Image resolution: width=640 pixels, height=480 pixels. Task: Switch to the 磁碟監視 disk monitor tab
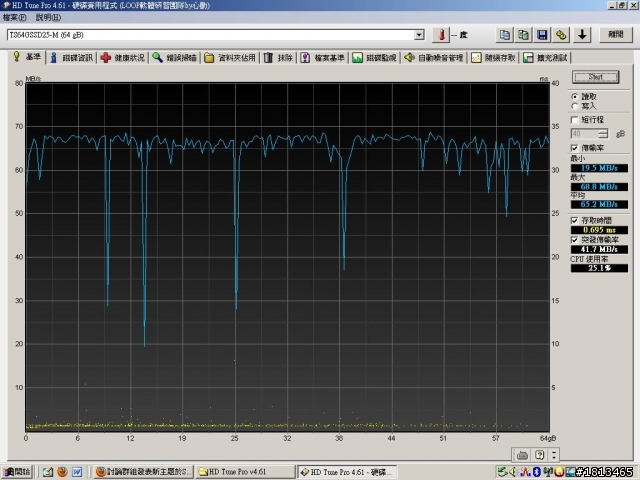374,58
